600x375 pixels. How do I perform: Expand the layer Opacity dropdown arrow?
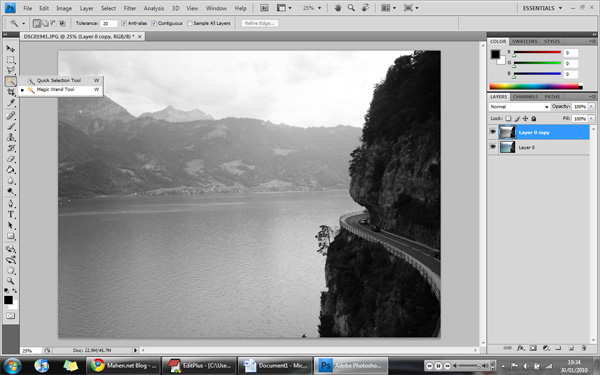pyautogui.click(x=592, y=107)
